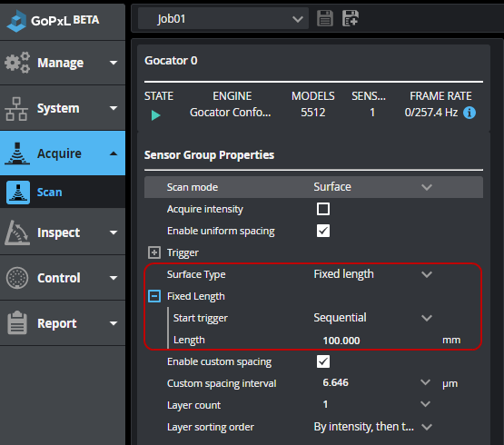This screenshot has height=445, width=504.
Task: Click the frame rate info icon
Action: (x=469, y=113)
